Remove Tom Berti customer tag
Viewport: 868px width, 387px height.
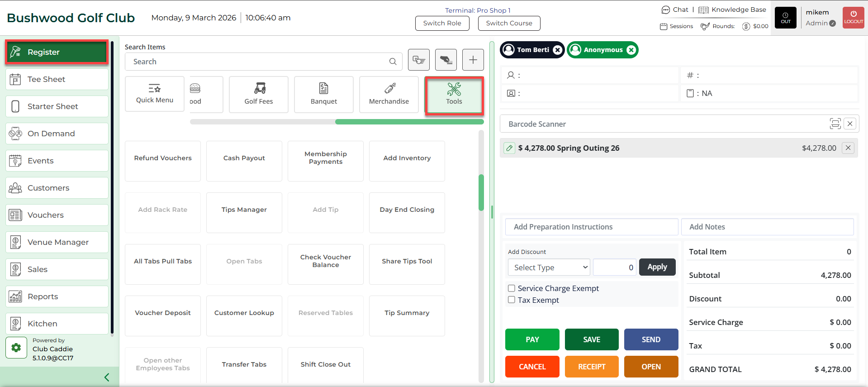coord(558,50)
